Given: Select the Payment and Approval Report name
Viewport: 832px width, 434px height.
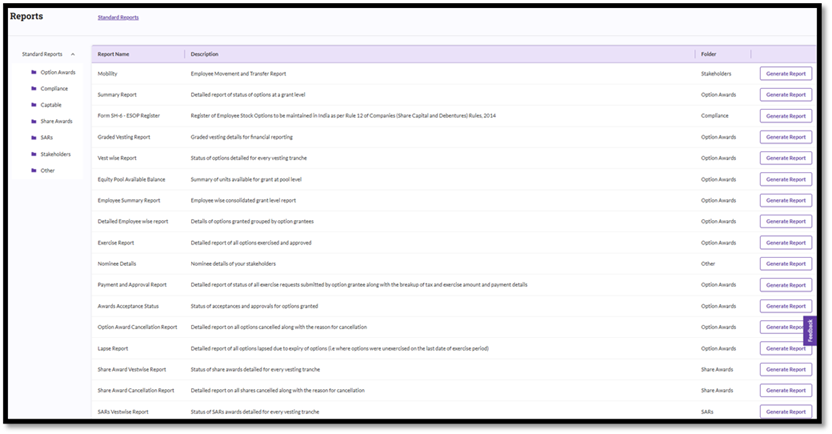Looking at the screenshot, I should tap(132, 285).
